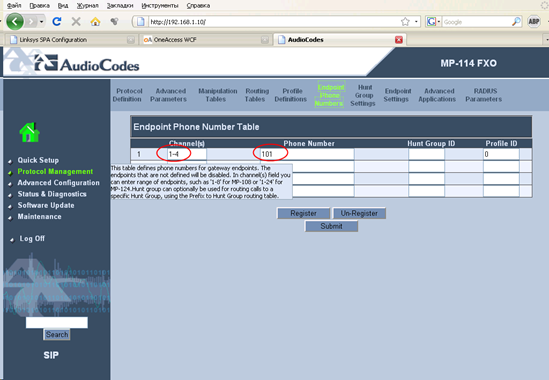Image resolution: width=549 pixels, height=380 pixels.
Task: Click the Un-Register button
Action: [x=359, y=213]
